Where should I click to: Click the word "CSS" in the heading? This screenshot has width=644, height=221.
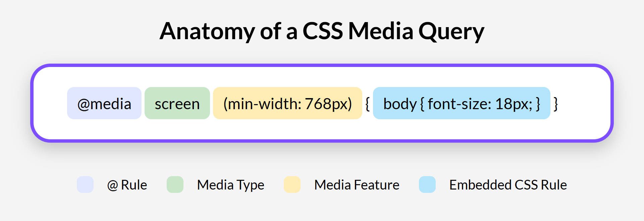click(x=323, y=31)
